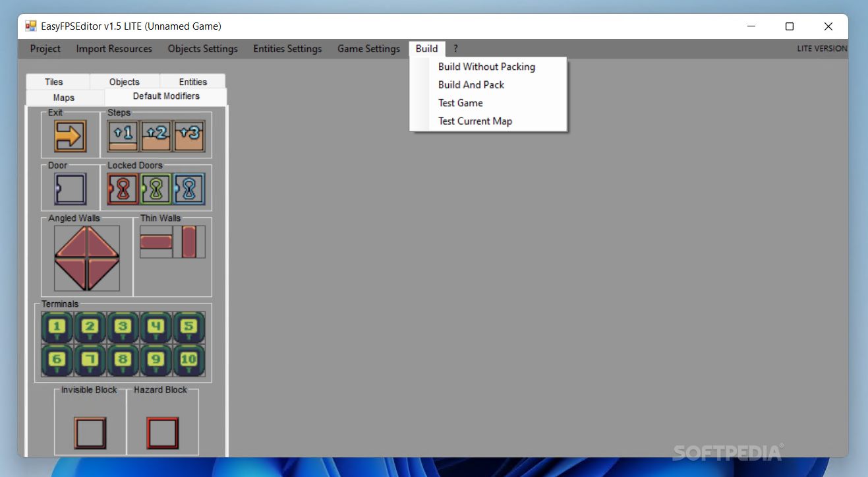
Task: Pick the green locked door icon
Action: 156,189
